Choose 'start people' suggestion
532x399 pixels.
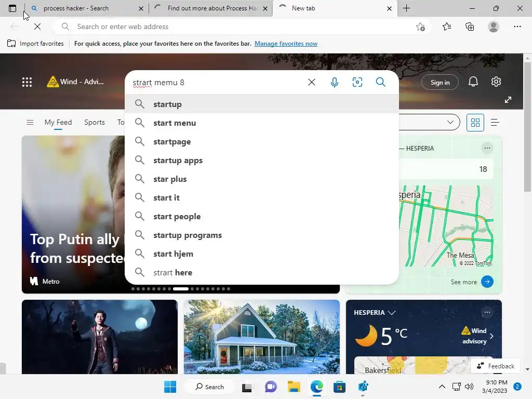[262, 216]
